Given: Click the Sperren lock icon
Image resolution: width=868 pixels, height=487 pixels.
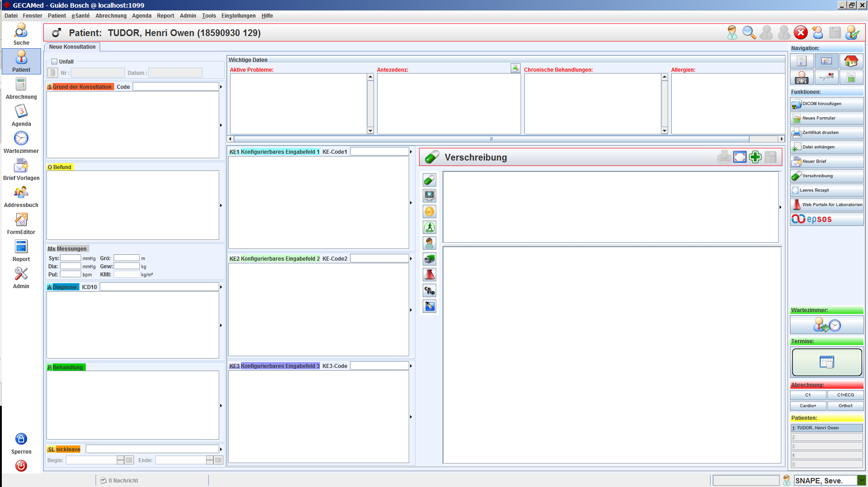Looking at the screenshot, I should pos(21,439).
